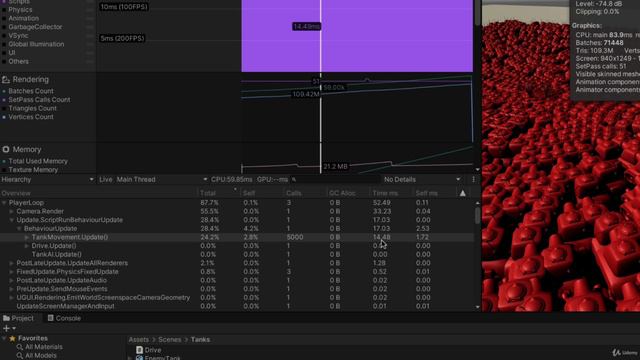Image resolution: width=640 pixels, height=360 pixels.
Task: Toggle the Live button in profiler
Action: pyautogui.click(x=106, y=180)
